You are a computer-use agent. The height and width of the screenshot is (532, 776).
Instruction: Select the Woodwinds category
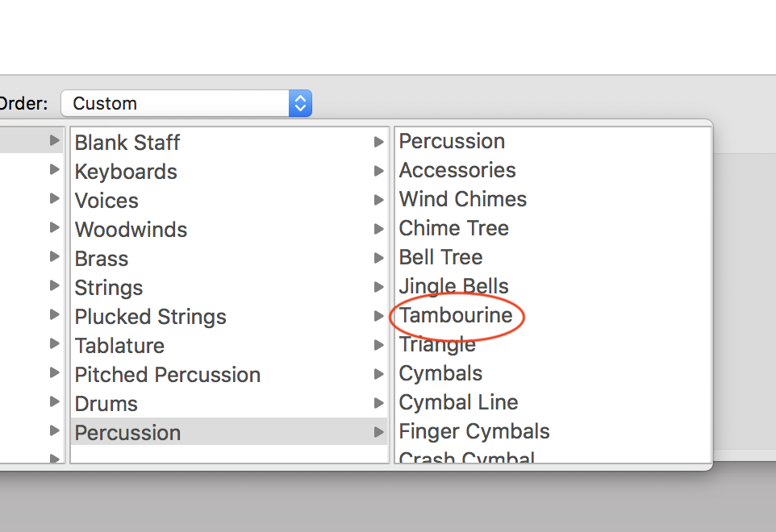131,230
